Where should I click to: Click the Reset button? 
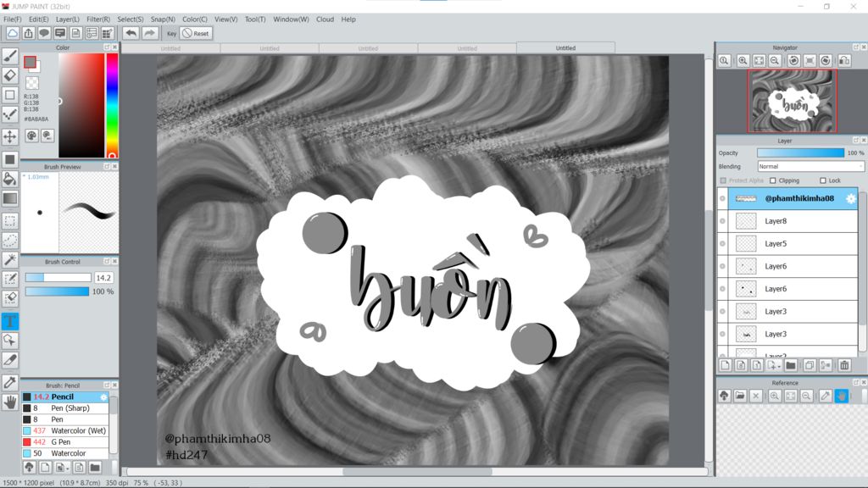[x=196, y=33]
